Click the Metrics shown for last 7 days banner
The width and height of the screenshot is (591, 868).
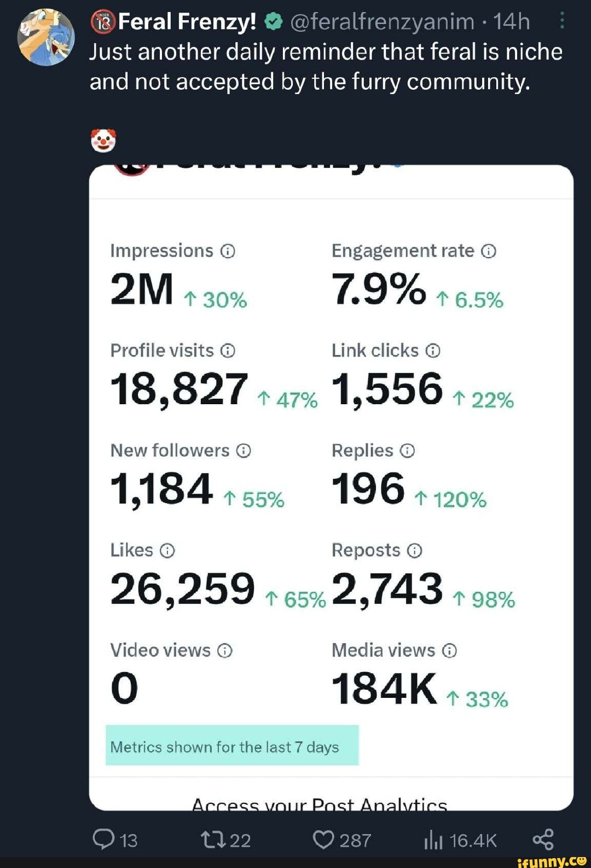click(x=232, y=746)
